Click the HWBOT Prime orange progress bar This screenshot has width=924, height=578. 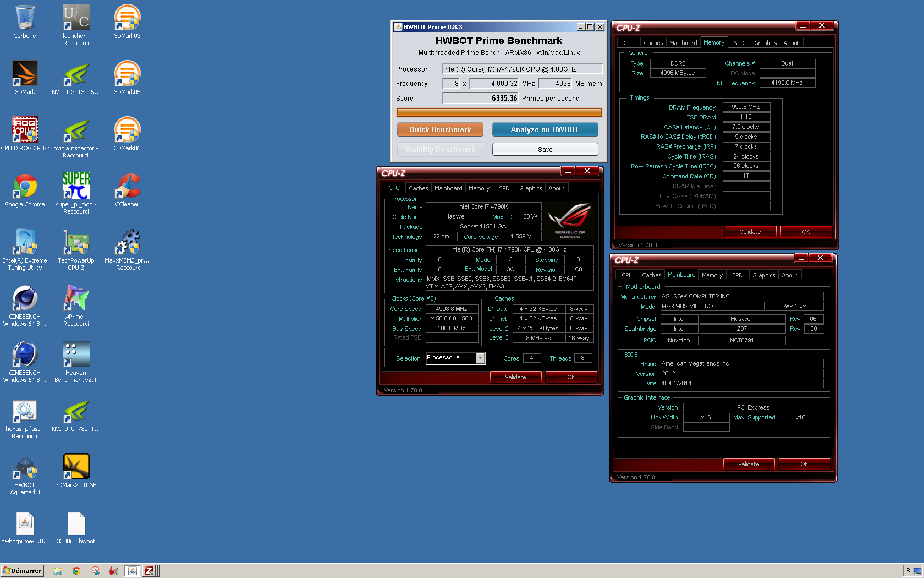[499, 113]
